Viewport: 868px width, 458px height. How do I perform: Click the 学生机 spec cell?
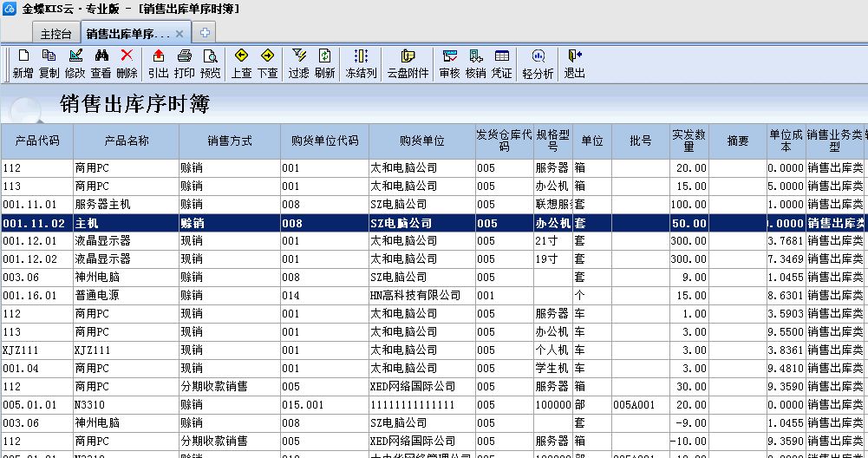[x=553, y=369]
